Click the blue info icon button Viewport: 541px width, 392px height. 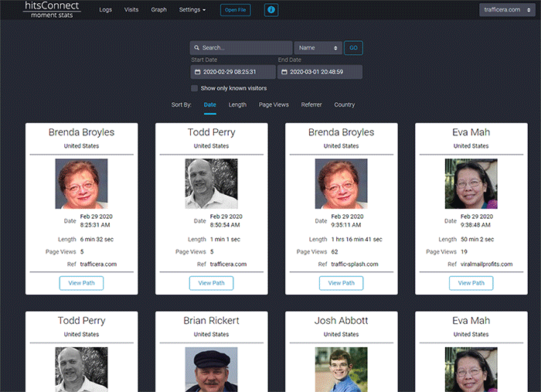point(270,10)
